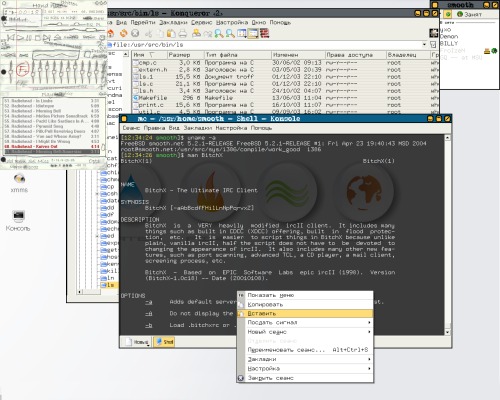Open the Окно menu in Konqueror

pyautogui.click(x=259, y=22)
